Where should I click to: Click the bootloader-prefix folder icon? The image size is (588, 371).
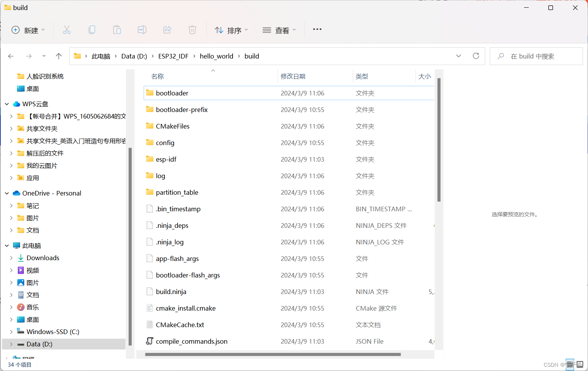pyautogui.click(x=150, y=109)
